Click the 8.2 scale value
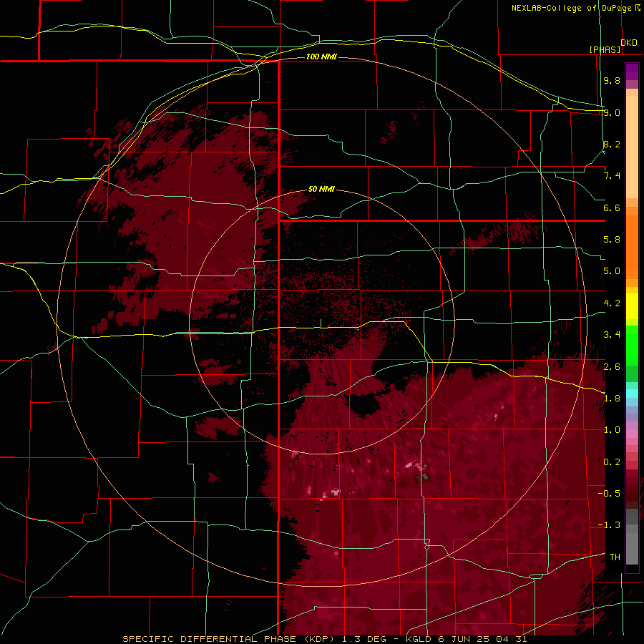 (612, 144)
